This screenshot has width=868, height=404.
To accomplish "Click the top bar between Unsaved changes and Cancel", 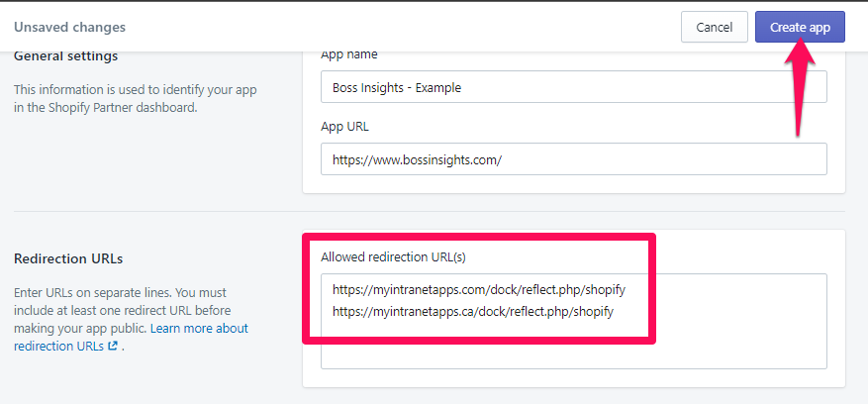I will point(396,27).
